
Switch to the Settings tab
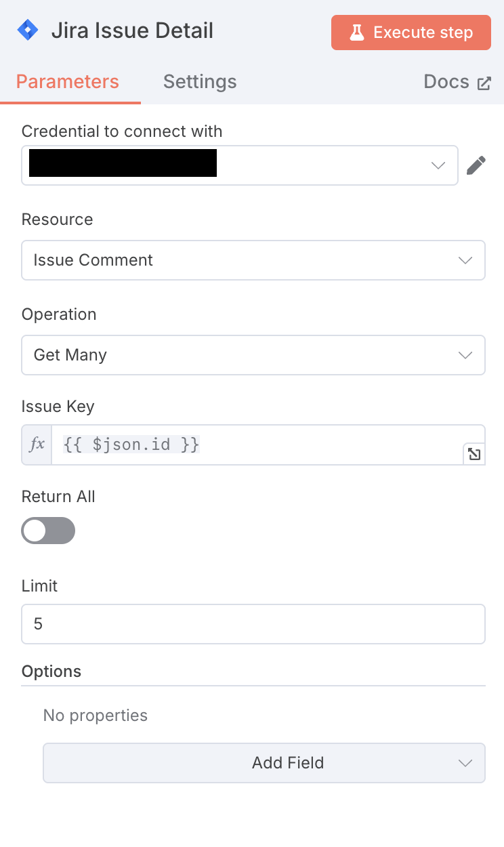(x=200, y=82)
